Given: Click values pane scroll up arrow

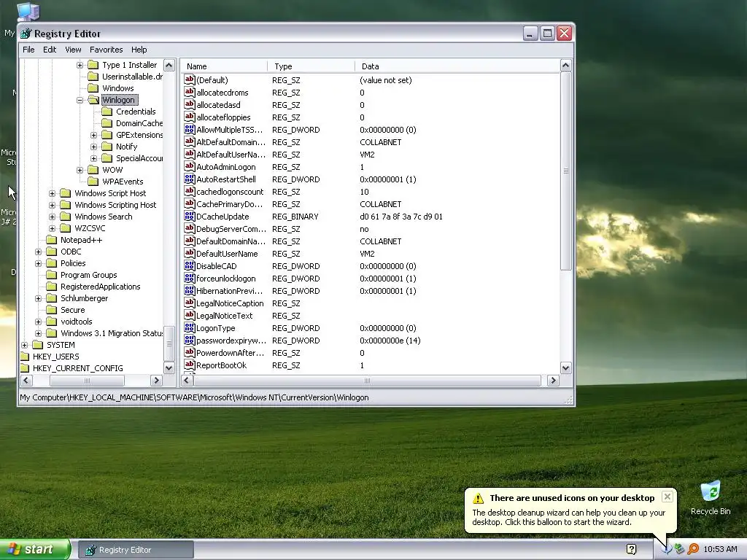Looking at the screenshot, I should tap(565, 66).
